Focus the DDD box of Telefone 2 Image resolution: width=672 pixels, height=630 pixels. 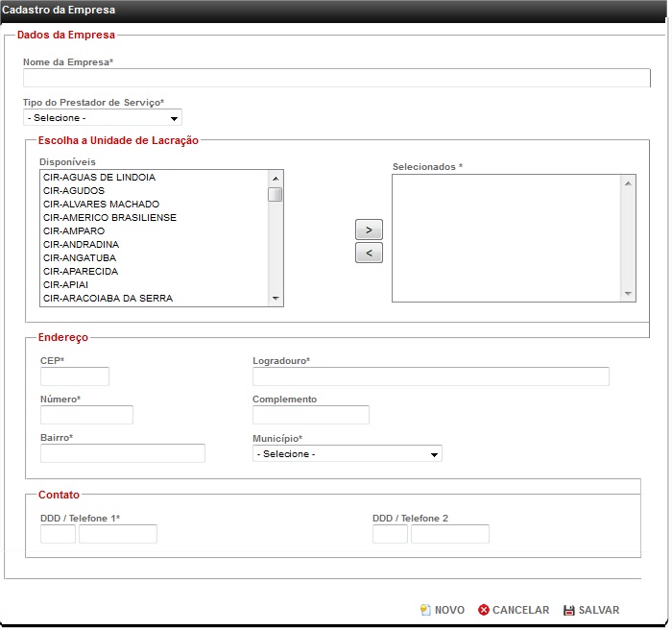click(x=392, y=536)
